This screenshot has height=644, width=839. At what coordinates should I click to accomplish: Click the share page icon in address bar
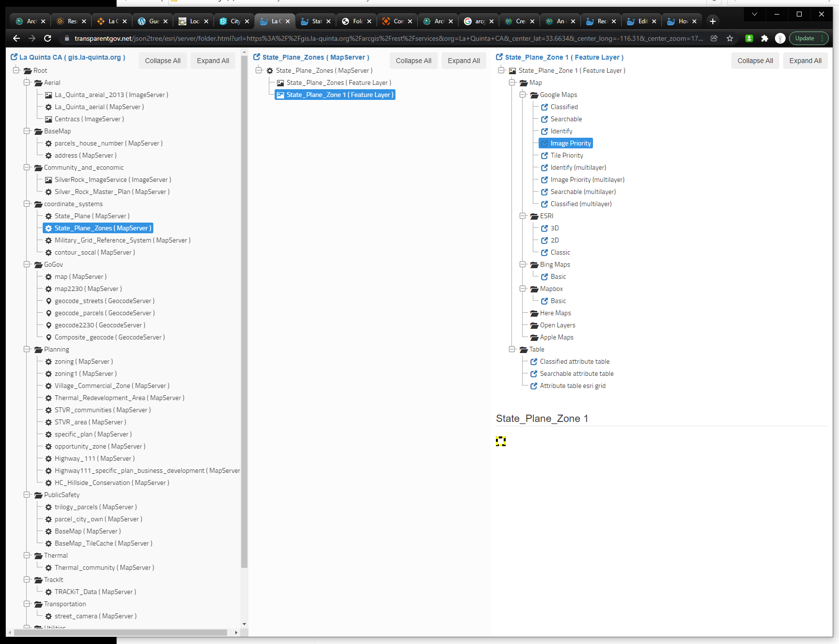click(x=714, y=38)
